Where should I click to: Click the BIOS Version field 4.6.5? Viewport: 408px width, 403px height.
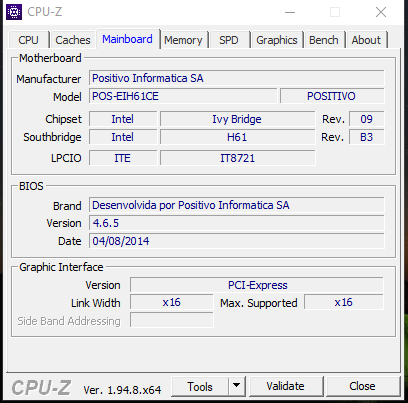point(237,223)
